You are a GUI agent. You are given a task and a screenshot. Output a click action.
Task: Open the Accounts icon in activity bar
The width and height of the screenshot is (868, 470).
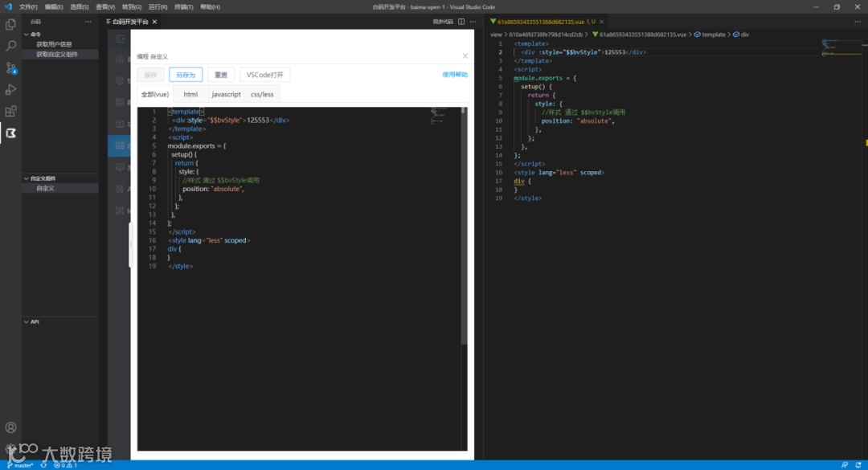tap(10, 427)
